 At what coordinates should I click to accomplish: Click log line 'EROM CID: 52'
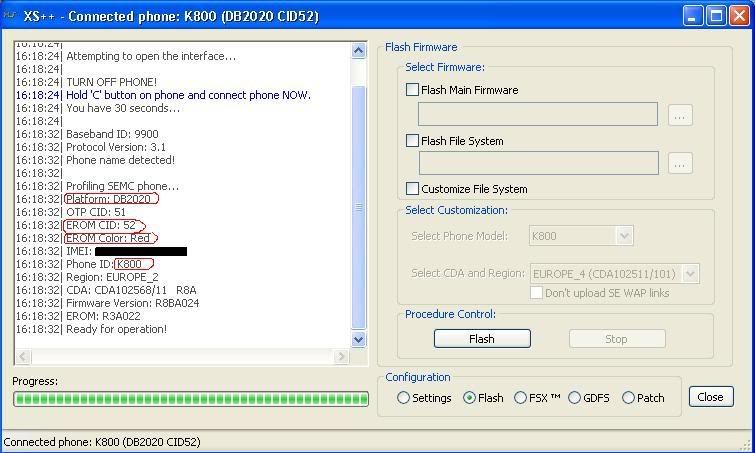point(101,225)
